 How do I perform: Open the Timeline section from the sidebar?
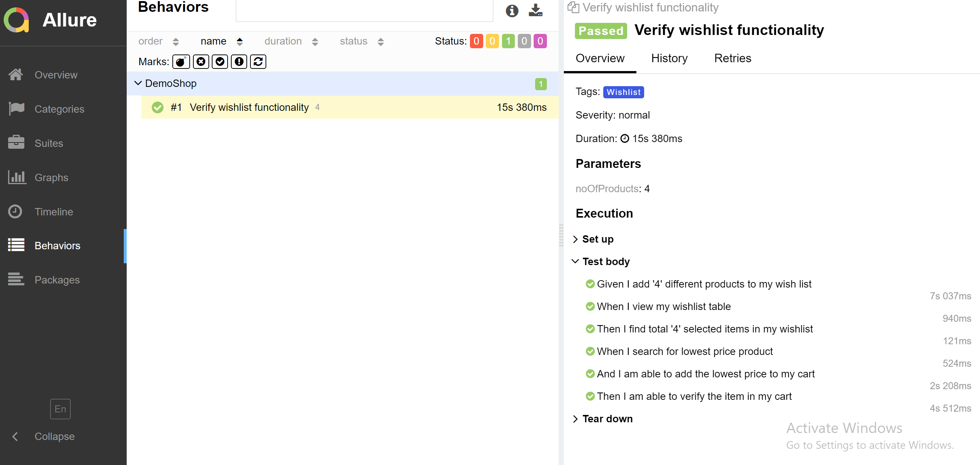click(x=54, y=211)
